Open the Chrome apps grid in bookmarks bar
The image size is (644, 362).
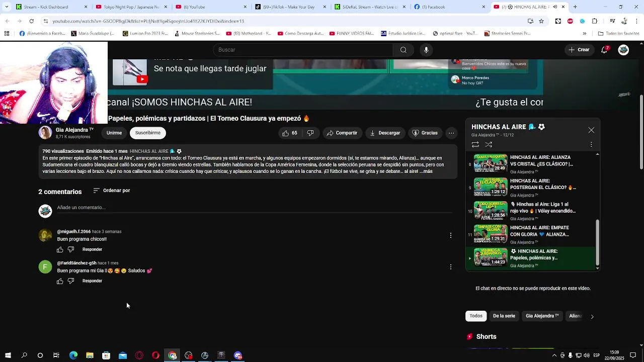click(7, 34)
